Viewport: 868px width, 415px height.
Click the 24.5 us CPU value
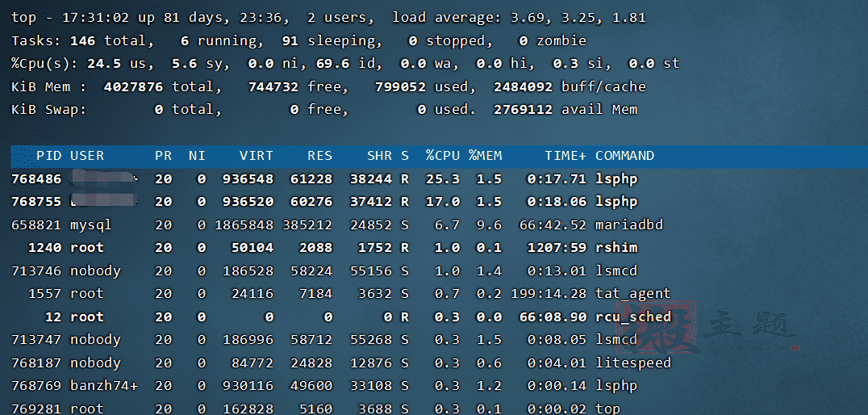click(104, 64)
